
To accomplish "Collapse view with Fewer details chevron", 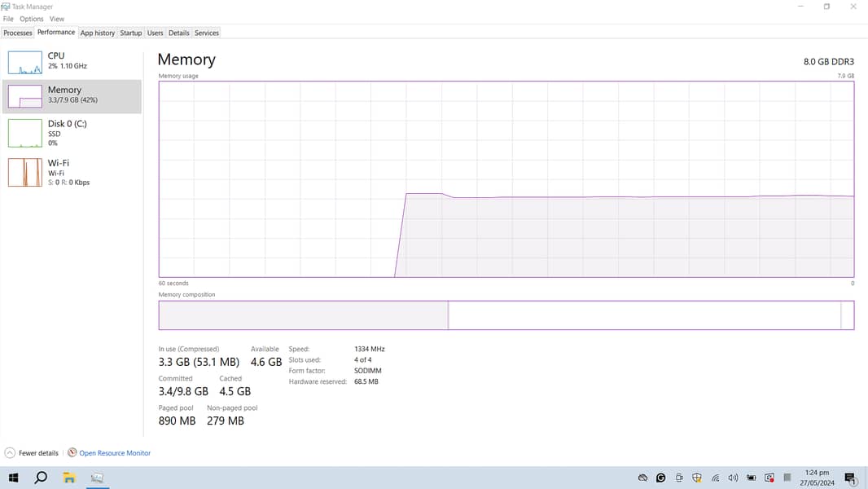I will click(x=10, y=453).
